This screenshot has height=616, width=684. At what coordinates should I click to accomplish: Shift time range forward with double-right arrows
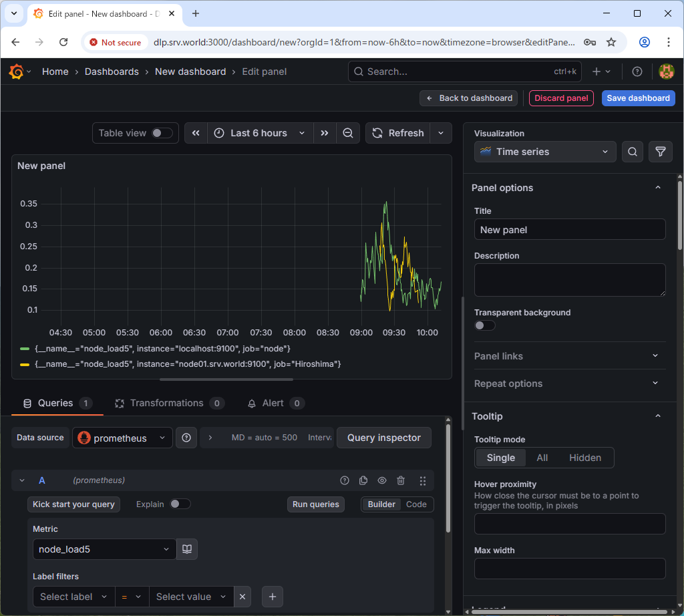(x=325, y=133)
